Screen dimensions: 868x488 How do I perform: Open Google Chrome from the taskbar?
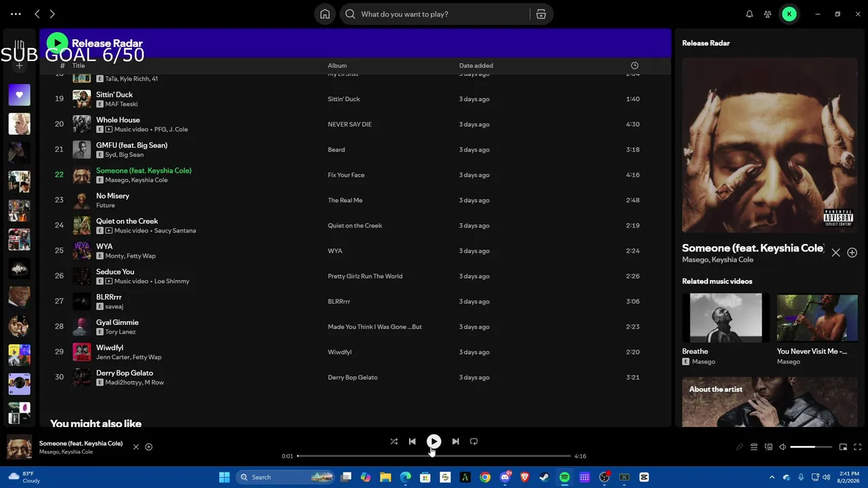(485, 477)
